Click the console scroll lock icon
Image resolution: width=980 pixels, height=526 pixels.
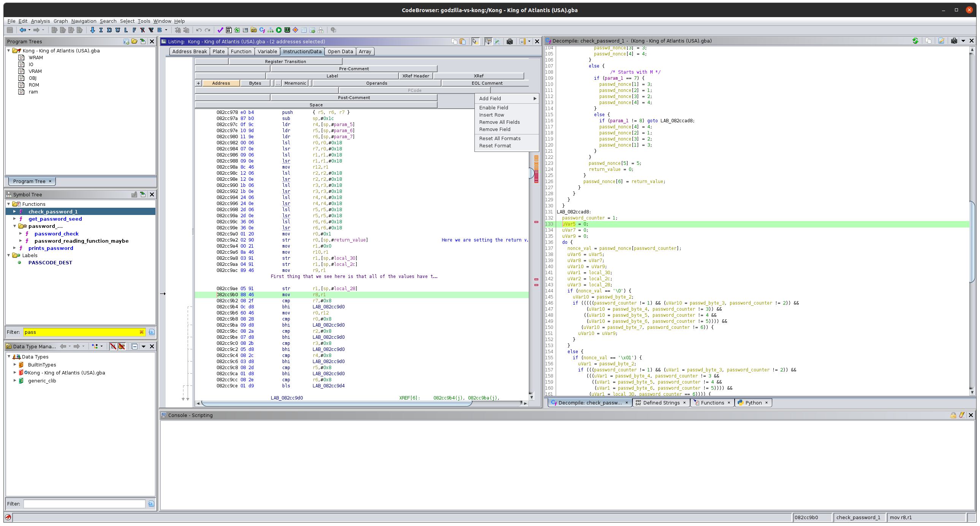tap(953, 415)
